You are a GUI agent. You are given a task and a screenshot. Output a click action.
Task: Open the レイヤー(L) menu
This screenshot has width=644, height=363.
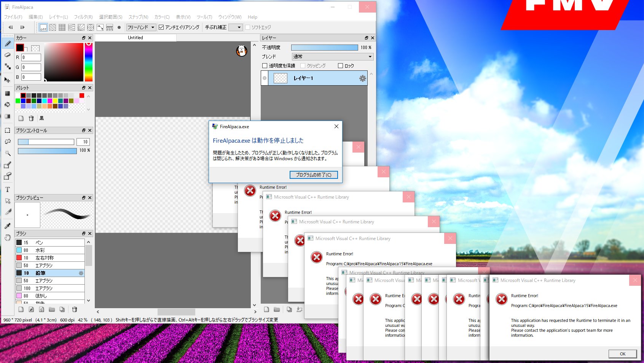point(59,17)
